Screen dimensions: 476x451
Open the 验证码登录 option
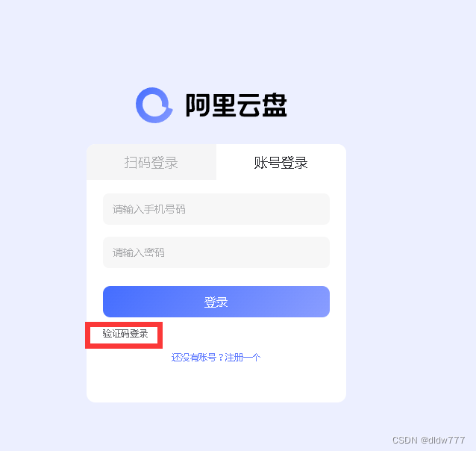click(125, 334)
